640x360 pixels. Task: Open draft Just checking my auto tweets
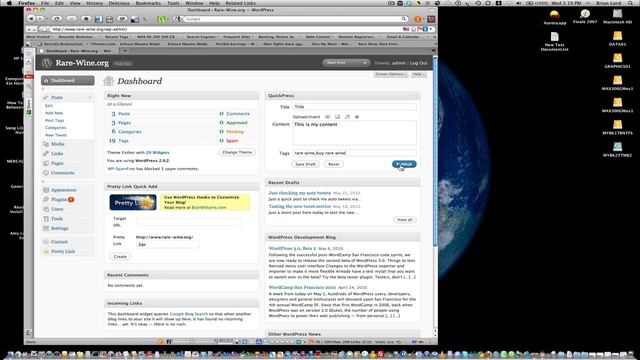click(x=300, y=193)
